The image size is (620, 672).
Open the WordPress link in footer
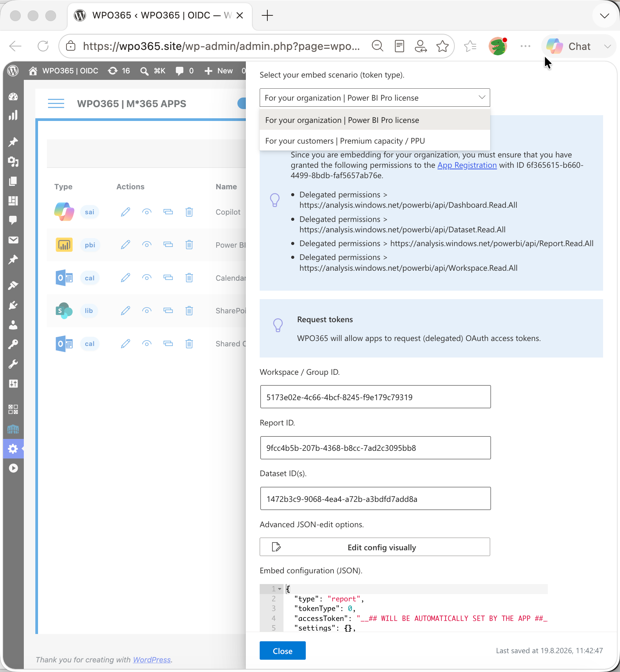click(152, 660)
